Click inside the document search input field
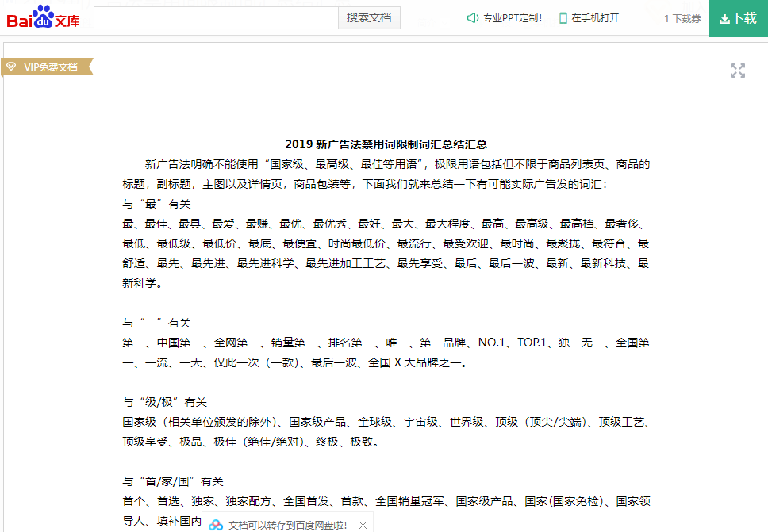The width and height of the screenshot is (768, 532). coord(214,17)
